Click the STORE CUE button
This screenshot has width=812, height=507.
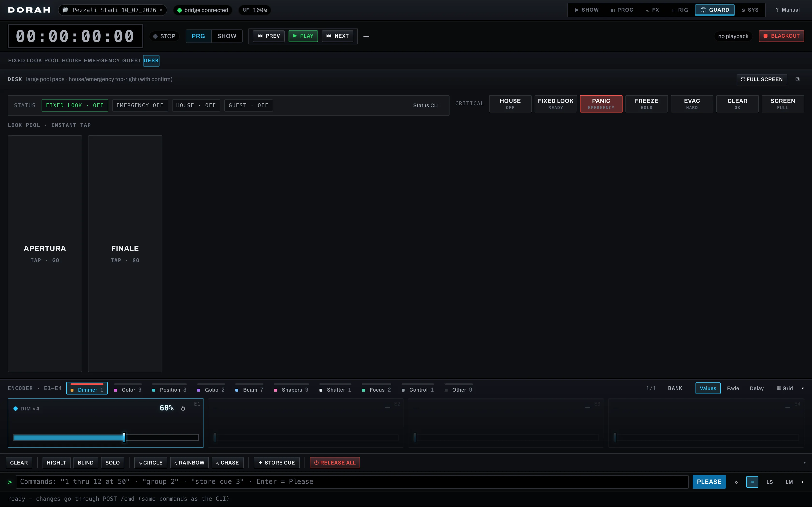click(x=276, y=463)
